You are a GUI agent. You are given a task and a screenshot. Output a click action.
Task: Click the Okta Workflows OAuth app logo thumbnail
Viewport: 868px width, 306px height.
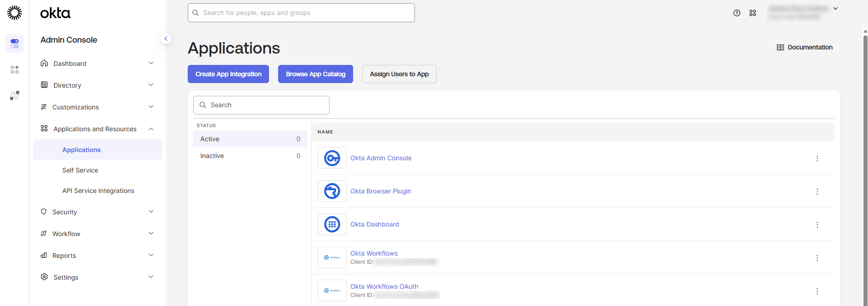click(332, 291)
